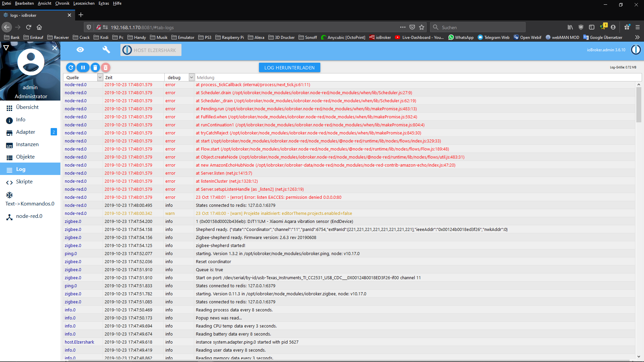The width and height of the screenshot is (644, 362).
Task: Open a new browser tab
Action: coord(81,15)
